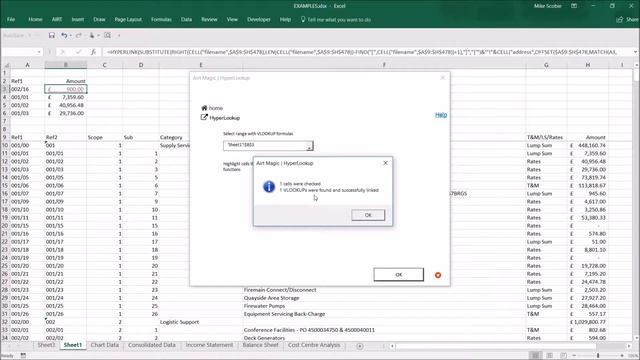The height and width of the screenshot is (360, 640).
Task: Click the Select All corner triangle
Action: (6, 65)
